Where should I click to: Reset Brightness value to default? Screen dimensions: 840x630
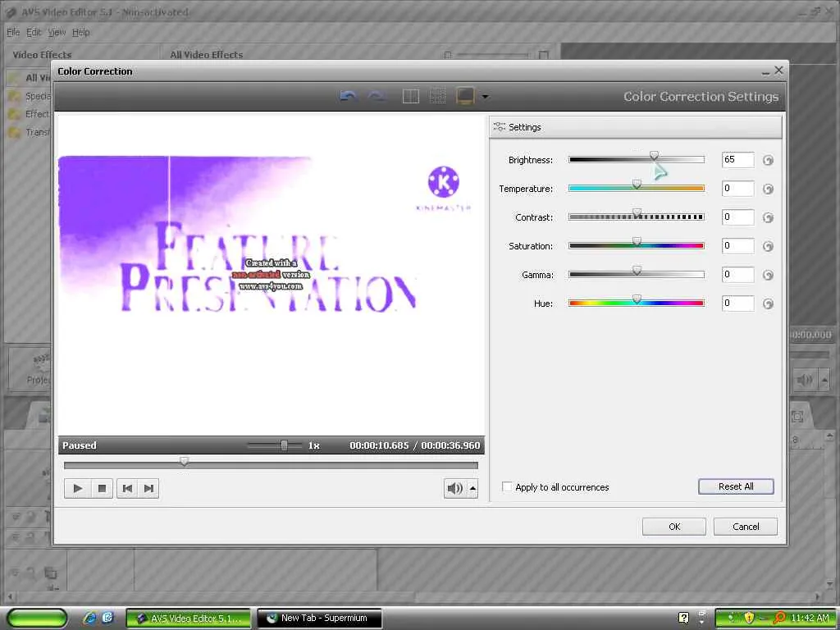coord(768,160)
